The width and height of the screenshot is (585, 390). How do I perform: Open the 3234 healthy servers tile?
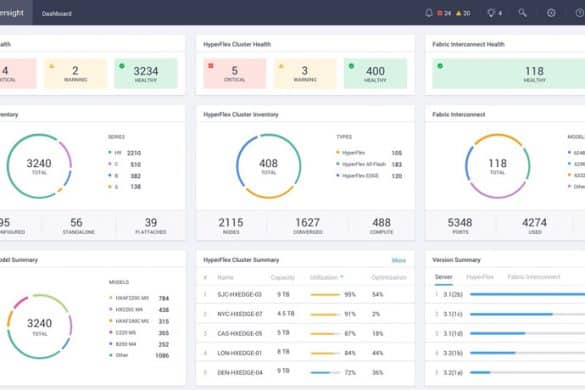[x=146, y=73]
